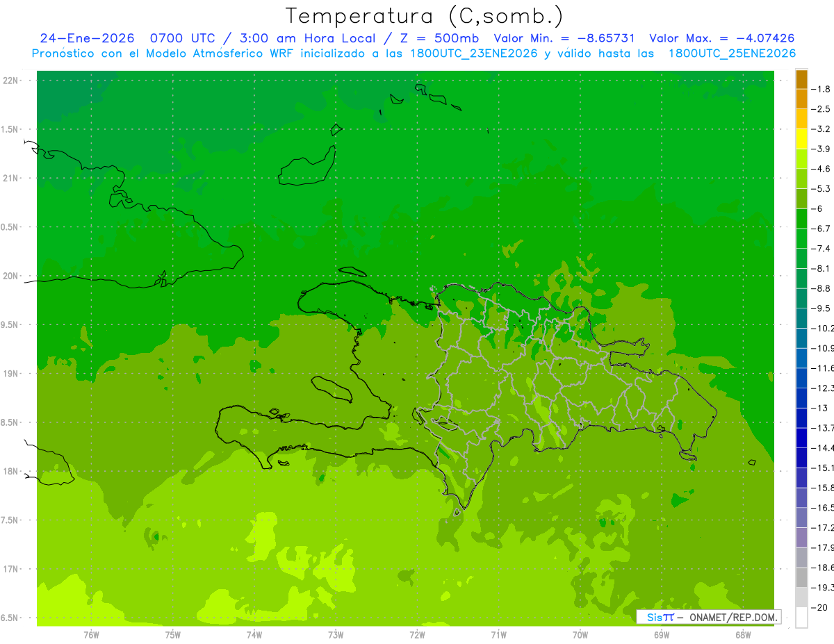Click valid-until time "1800UTC_25ENE2026"
Image resolution: width=834 pixels, height=644 pixels.
[x=732, y=53]
